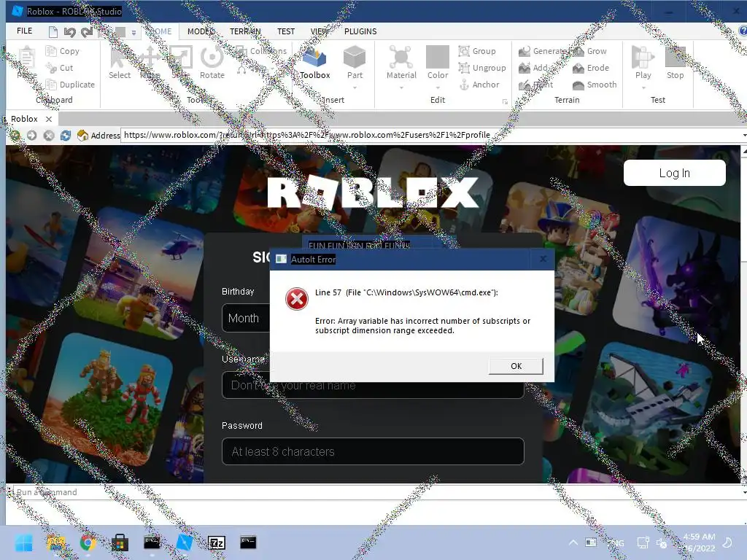Open File Explorer from the taskbar
747x560 pixels.
pos(55,542)
